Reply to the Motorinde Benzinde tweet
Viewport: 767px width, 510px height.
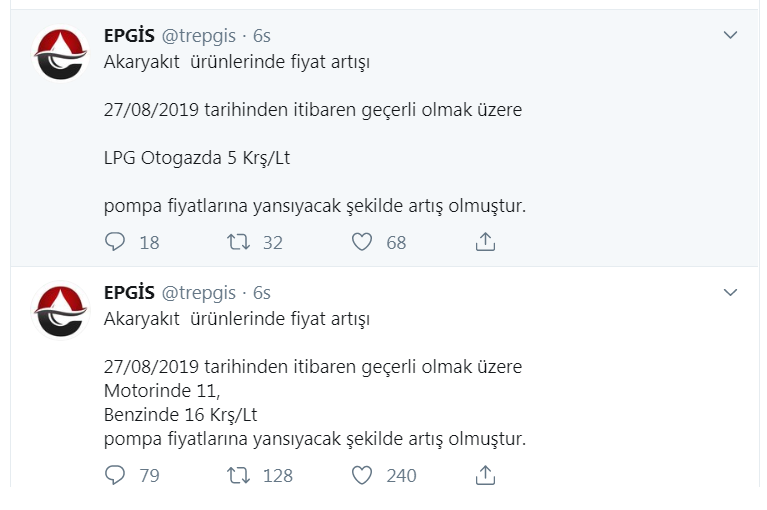coord(115,475)
